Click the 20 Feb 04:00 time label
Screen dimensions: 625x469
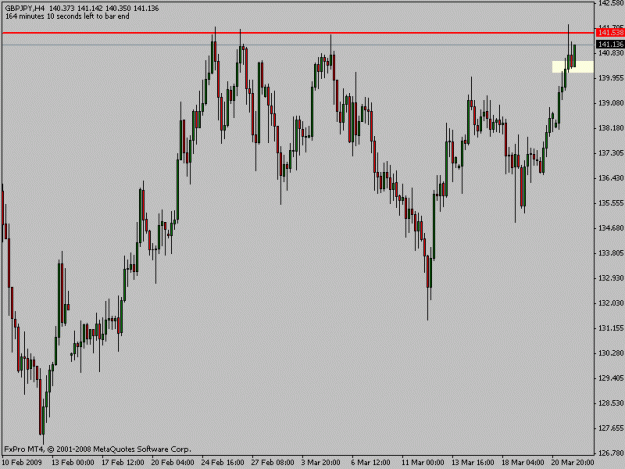coord(173,463)
